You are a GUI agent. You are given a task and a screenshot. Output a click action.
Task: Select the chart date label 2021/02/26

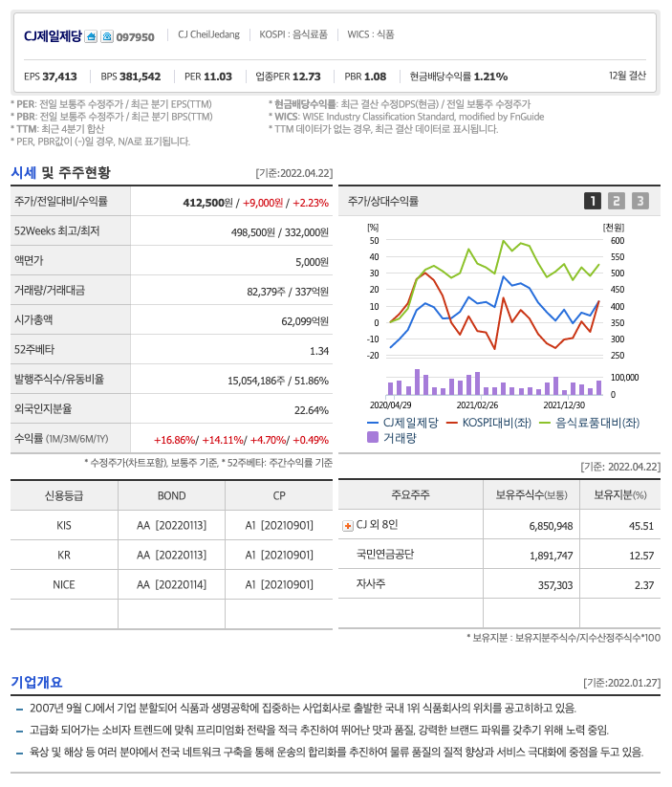click(x=477, y=405)
